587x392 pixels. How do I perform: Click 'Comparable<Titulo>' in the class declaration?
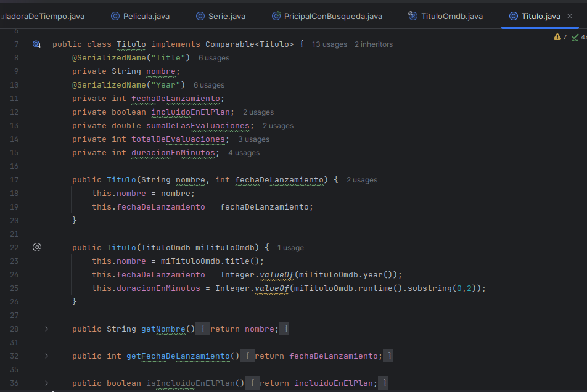(x=249, y=44)
